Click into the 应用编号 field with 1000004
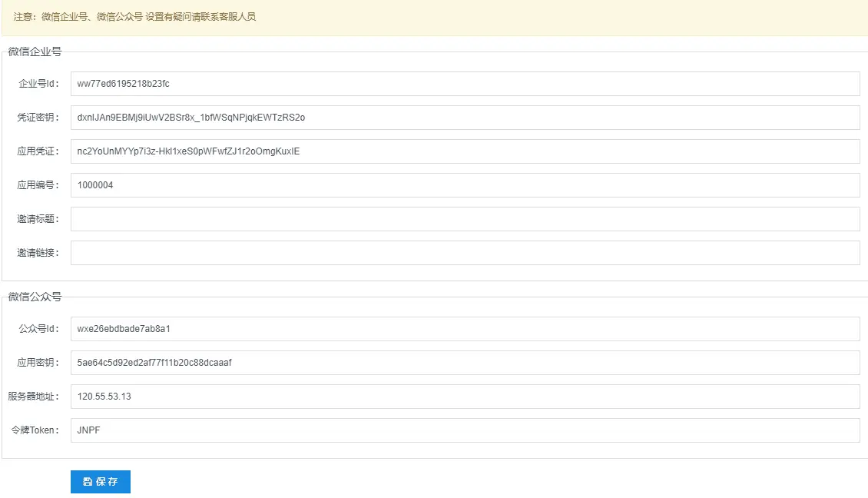This screenshot has width=868, height=498. [x=465, y=185]
